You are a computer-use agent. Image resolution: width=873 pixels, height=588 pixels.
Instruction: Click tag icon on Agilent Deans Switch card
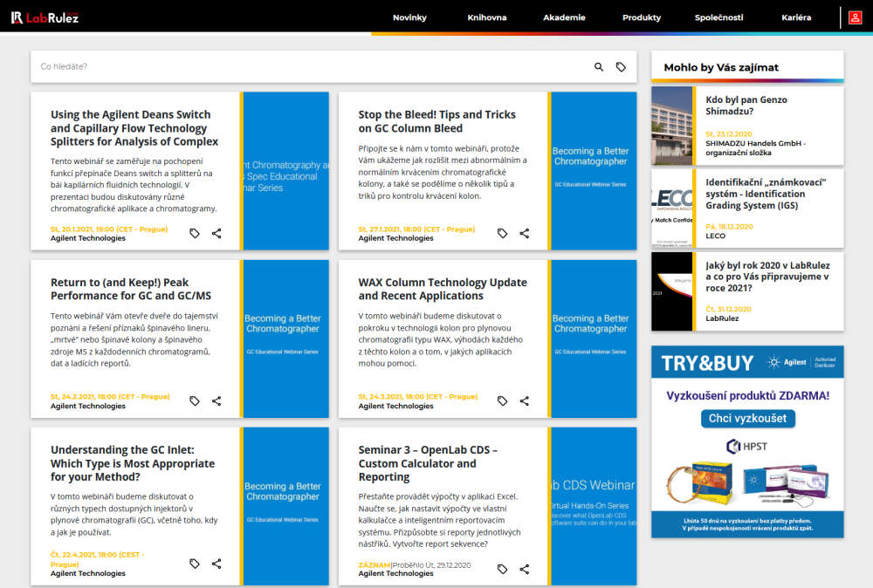click(195, 234)
